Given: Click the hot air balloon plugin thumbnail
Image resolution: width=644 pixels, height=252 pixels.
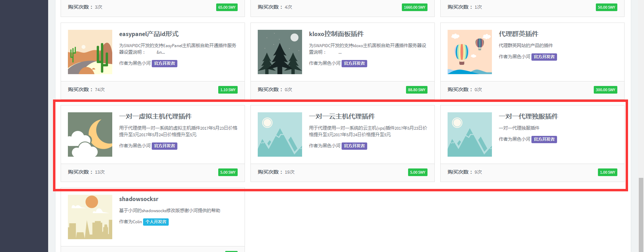Looking at the screenshot, I should pos(469,52).
